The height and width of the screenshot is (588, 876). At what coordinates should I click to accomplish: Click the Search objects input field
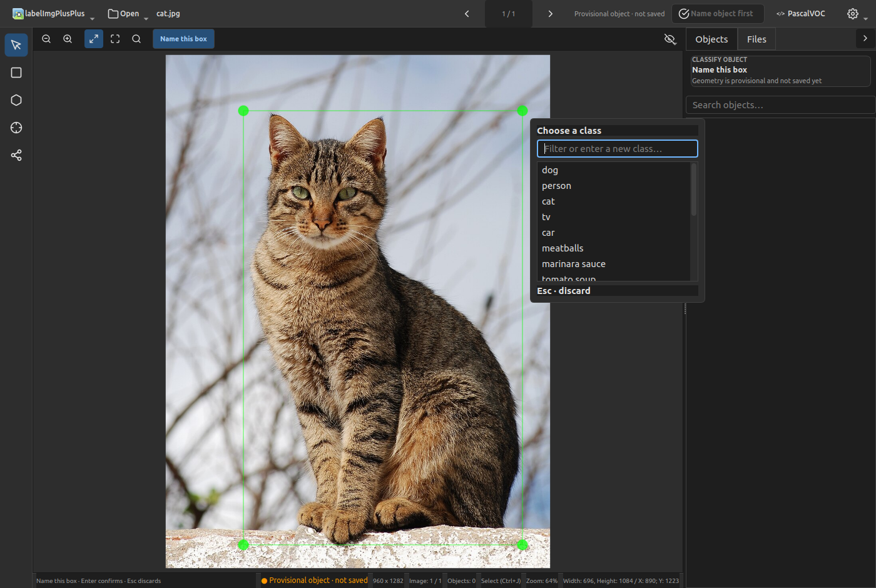pyautogui.click(x=780, y=105)
